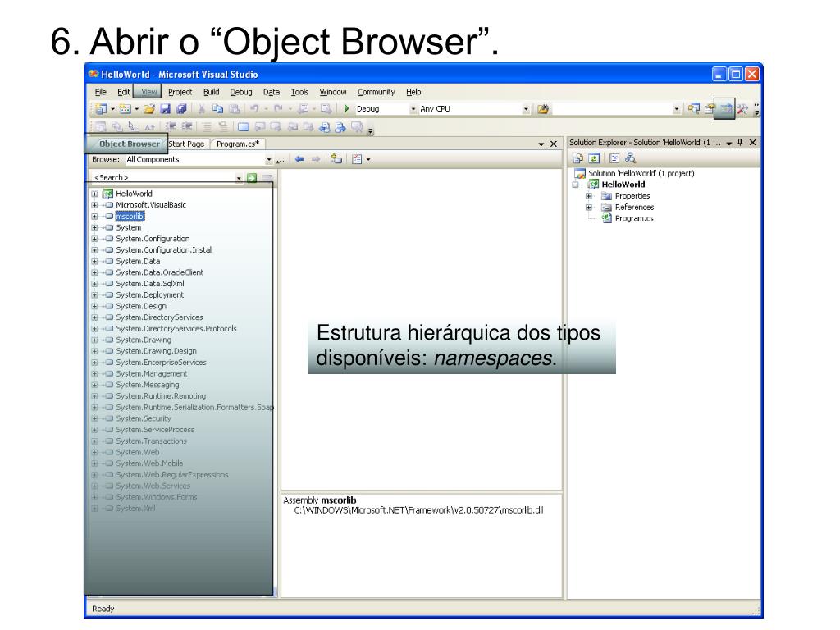Image resolution: width=840 pixels, height=630 pixels.
Task: Select System.Configuration.Install assembly
Action: pos(164,250)
